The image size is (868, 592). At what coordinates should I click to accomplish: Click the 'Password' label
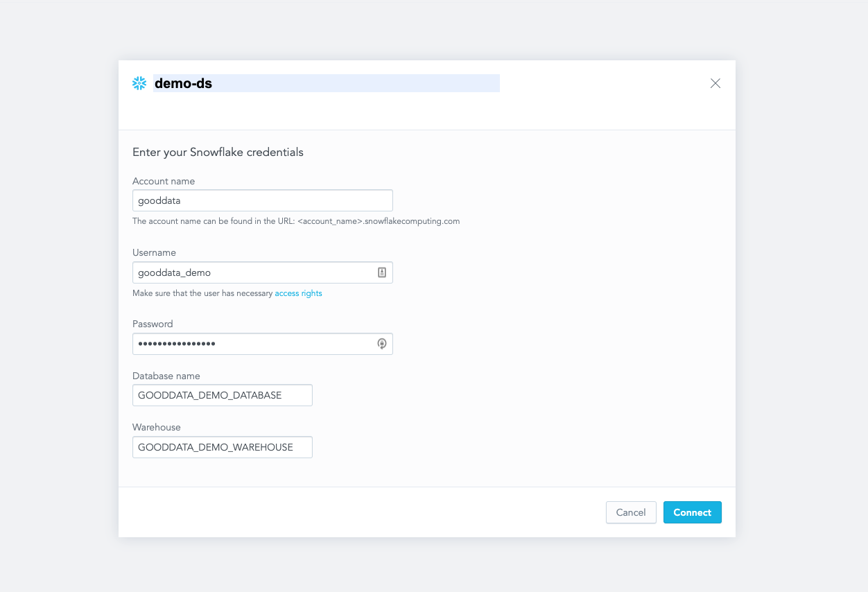153,324
